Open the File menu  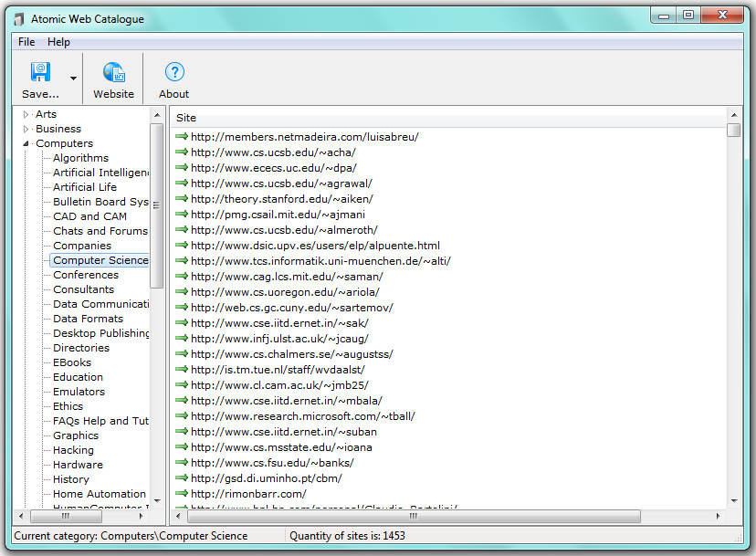[x=26, y=42]
